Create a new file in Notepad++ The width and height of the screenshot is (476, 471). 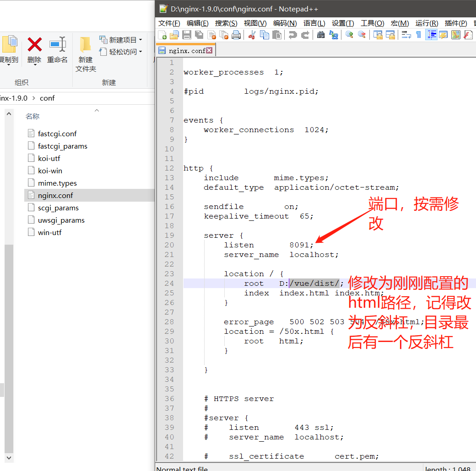(x=162, y=35)
